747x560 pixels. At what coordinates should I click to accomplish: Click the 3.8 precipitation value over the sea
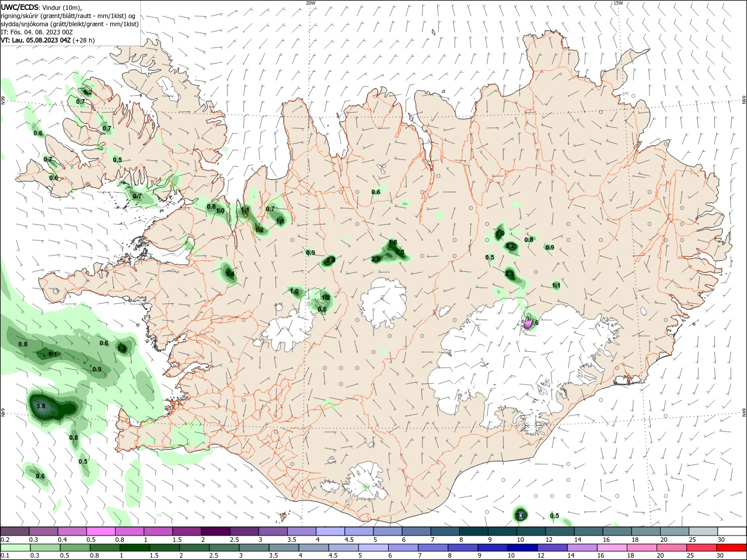(41, 406)
